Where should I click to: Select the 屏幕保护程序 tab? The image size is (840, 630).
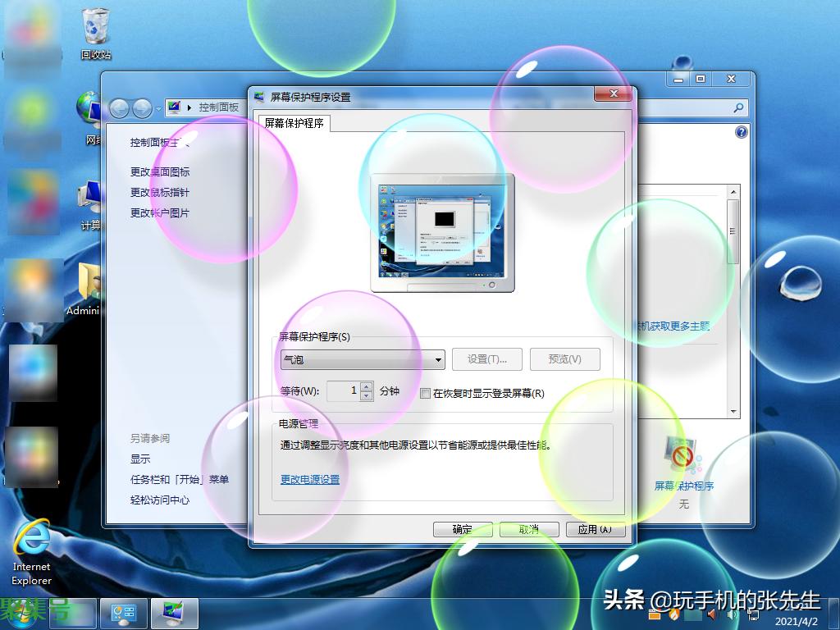coord(294,124)
